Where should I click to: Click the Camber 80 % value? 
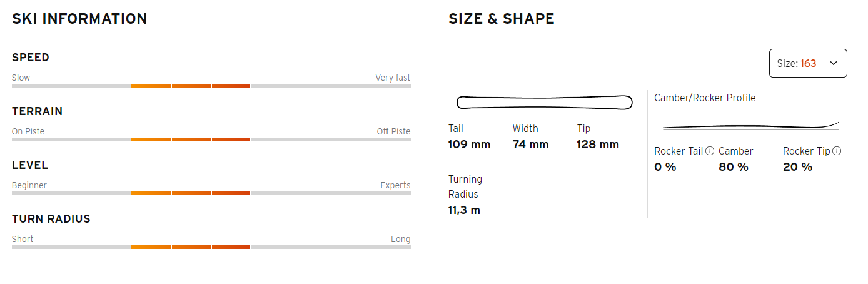pos(734,167)
